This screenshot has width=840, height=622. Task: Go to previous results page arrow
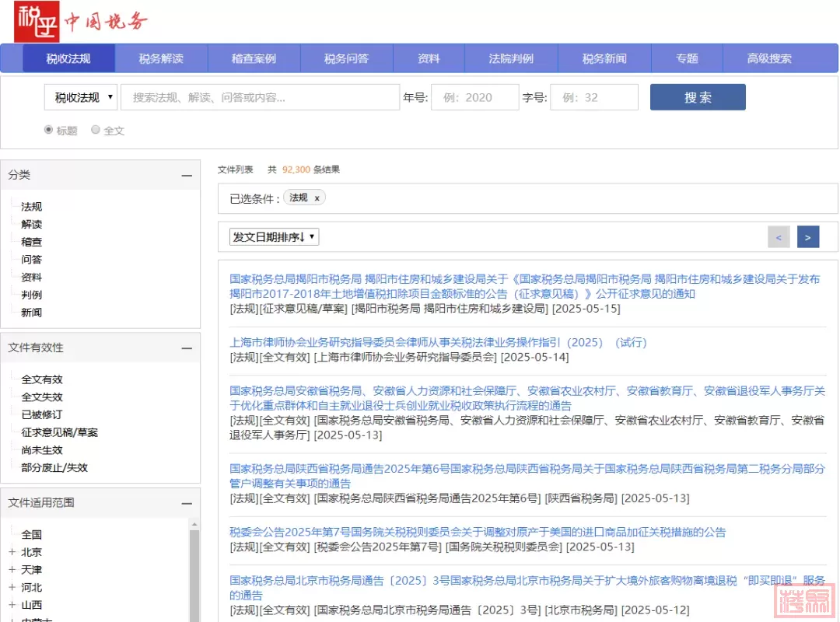(779, 237)
